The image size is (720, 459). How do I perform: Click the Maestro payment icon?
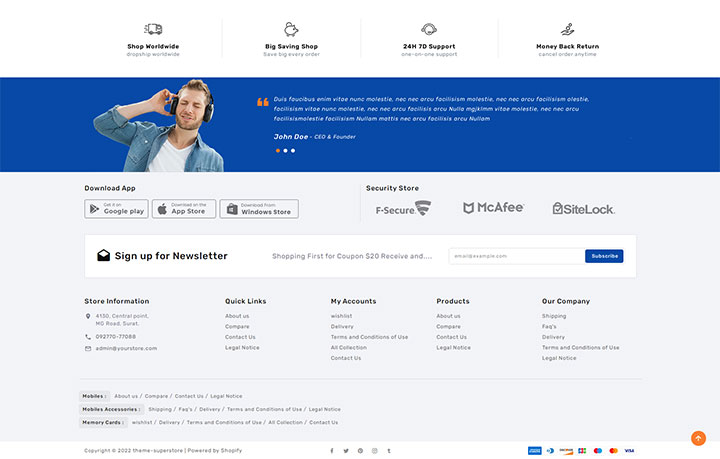pos(598,451)
